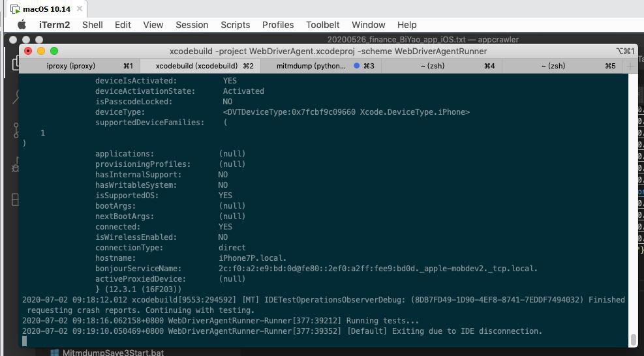The width and height of the screenshot is (644, 356).
Task: Click the 'provisioningProfiles:' label
Action: 143,164
